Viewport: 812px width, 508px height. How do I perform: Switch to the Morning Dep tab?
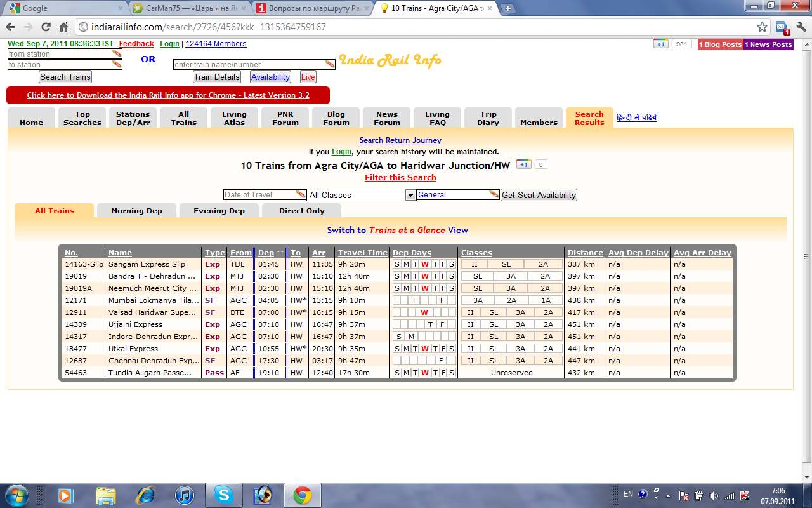136,211
